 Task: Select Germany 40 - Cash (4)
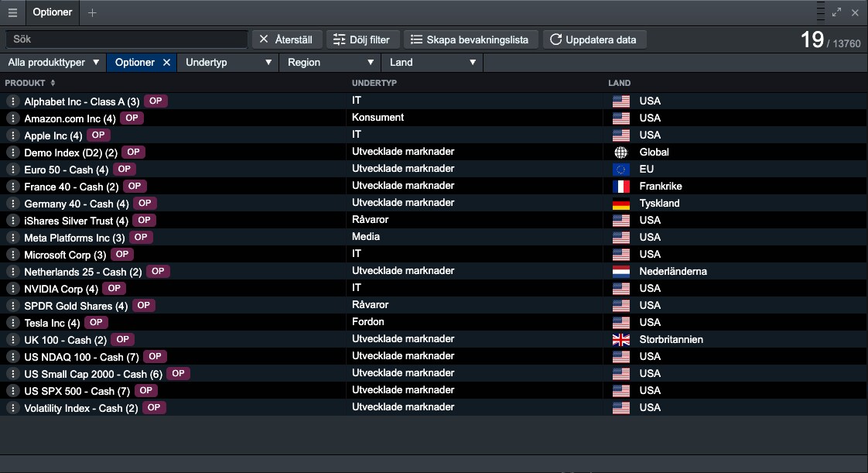click(77, 204)
